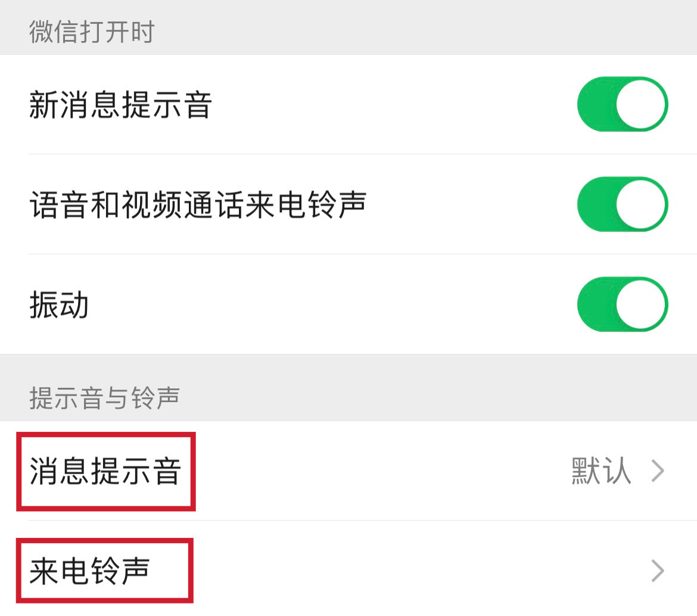Tap the chevron arrow beside 默认
697x616 pixels.
pos(658,471)
